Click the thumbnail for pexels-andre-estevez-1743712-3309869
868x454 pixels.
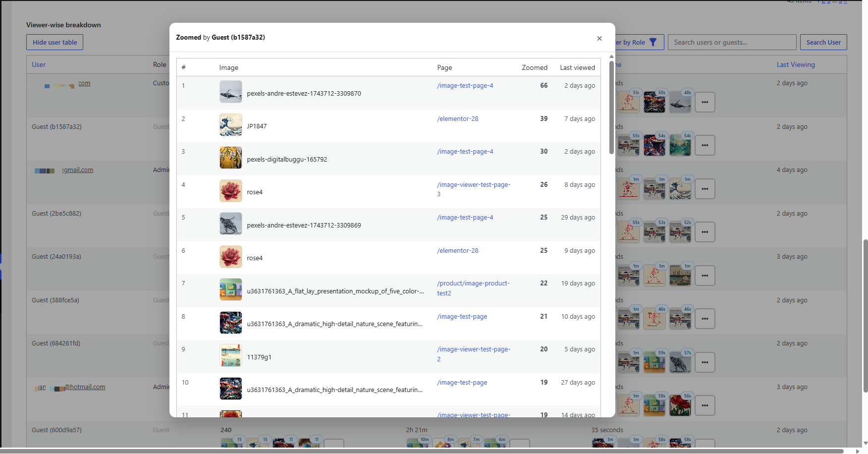pos(231,224)
